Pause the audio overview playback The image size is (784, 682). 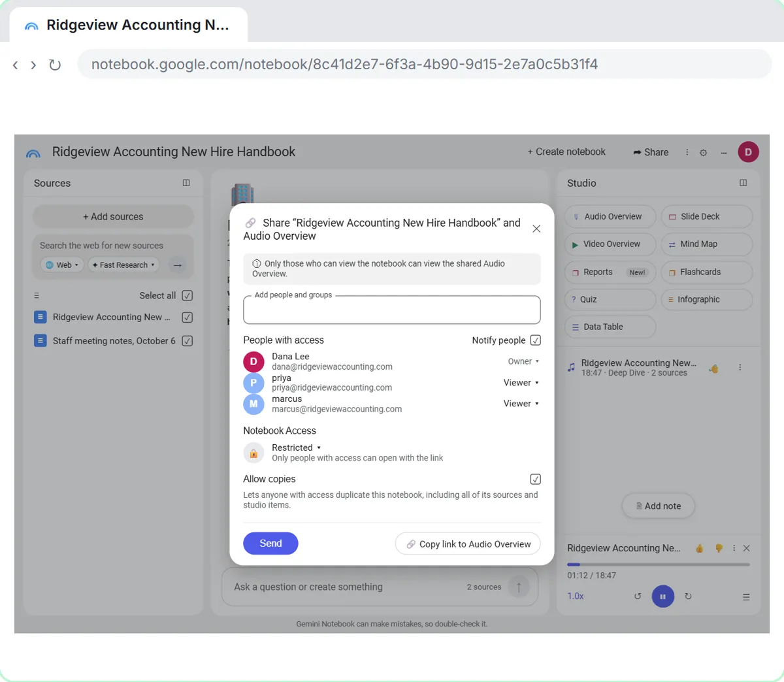pos(662,596)
